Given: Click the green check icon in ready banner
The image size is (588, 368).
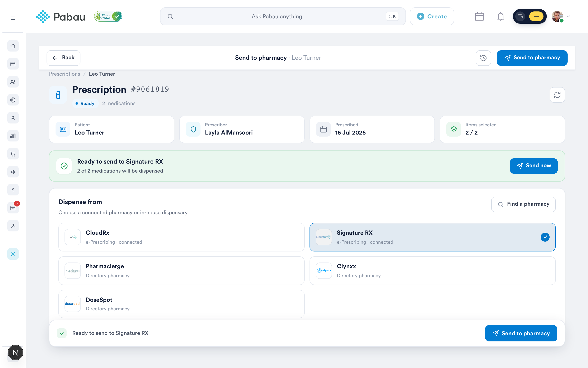Looking at the screenshot, I should point(64,166).
